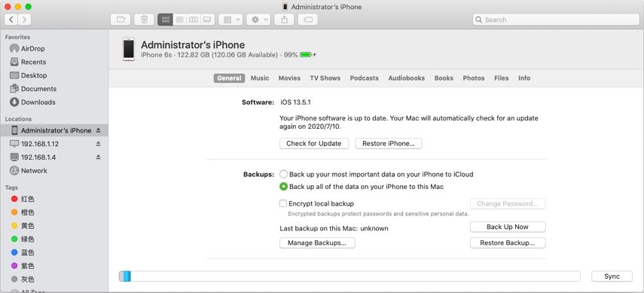Click the Share toolbar icon
The height and width of the screenshot is (293, 644).
(x=284, y=20)
